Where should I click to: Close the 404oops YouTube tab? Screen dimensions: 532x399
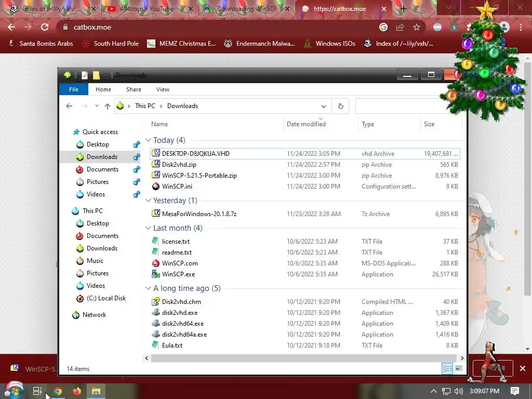191,9
